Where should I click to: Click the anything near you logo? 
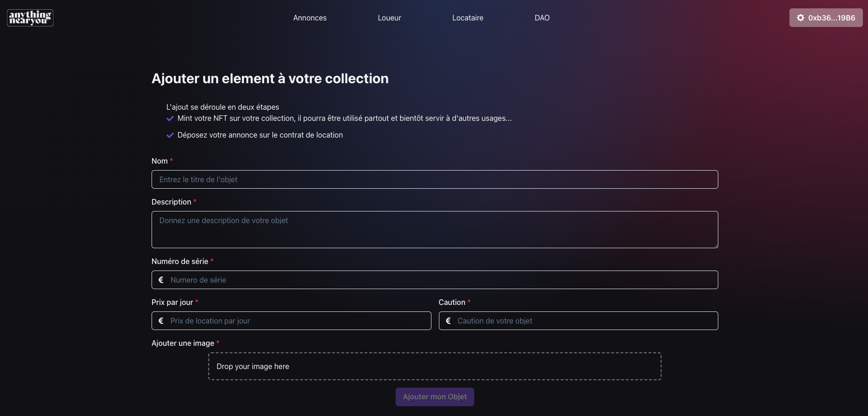(30, 18)
